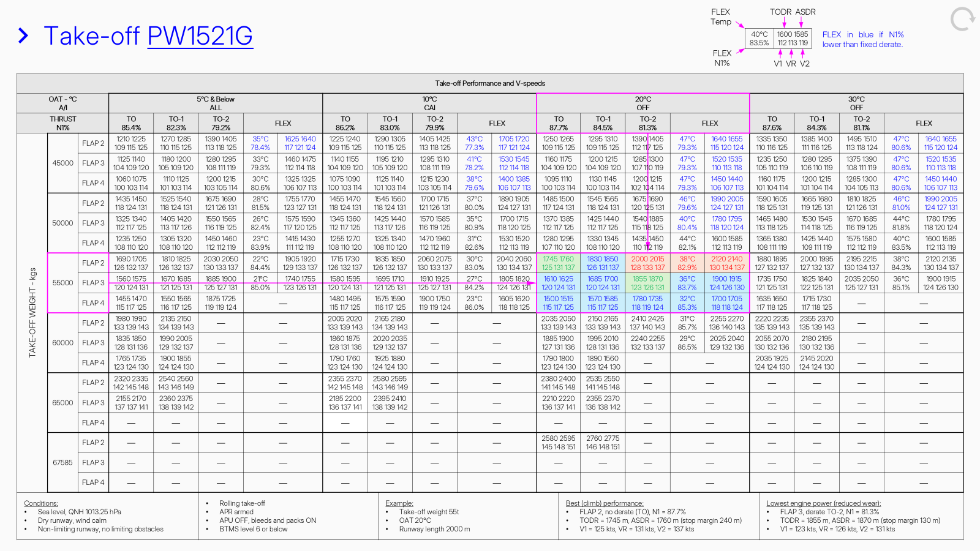Select the 55000 weight row label
This screenshot has width=980, height=551.
click(63, 283)
